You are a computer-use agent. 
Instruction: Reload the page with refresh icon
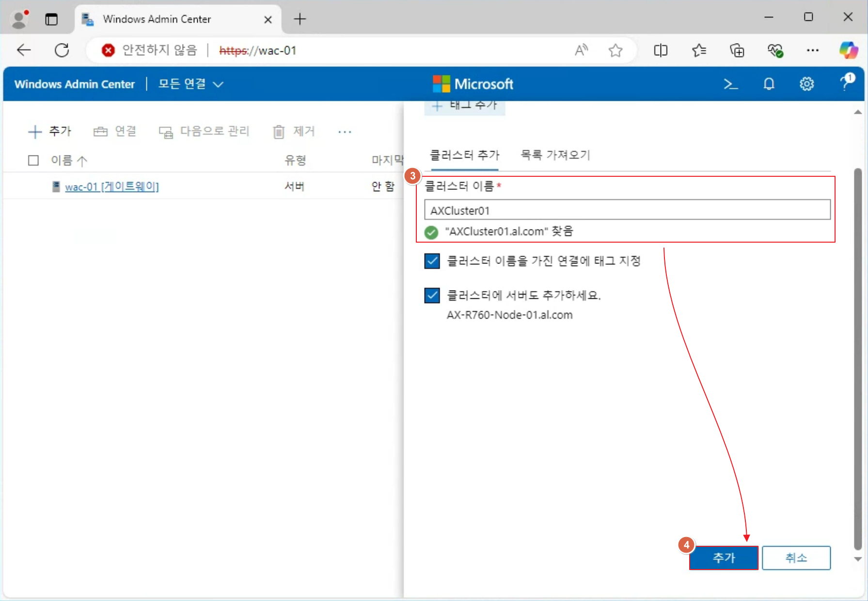[62, 50]
